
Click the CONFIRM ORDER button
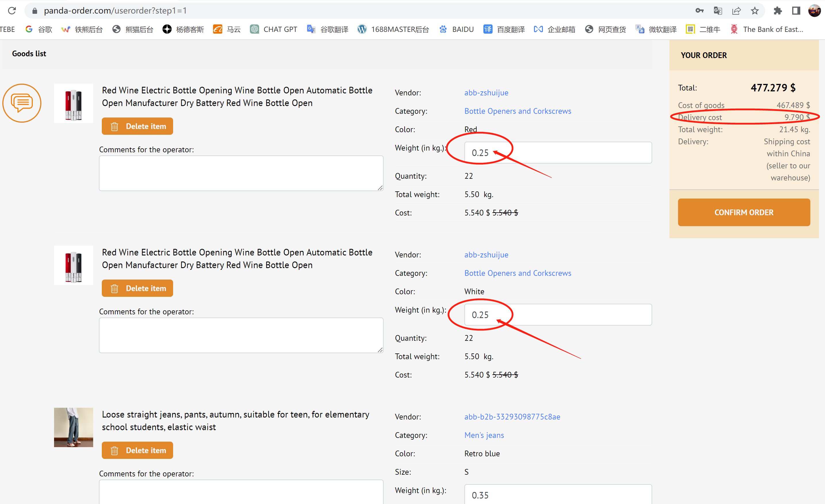click(744, 212)
